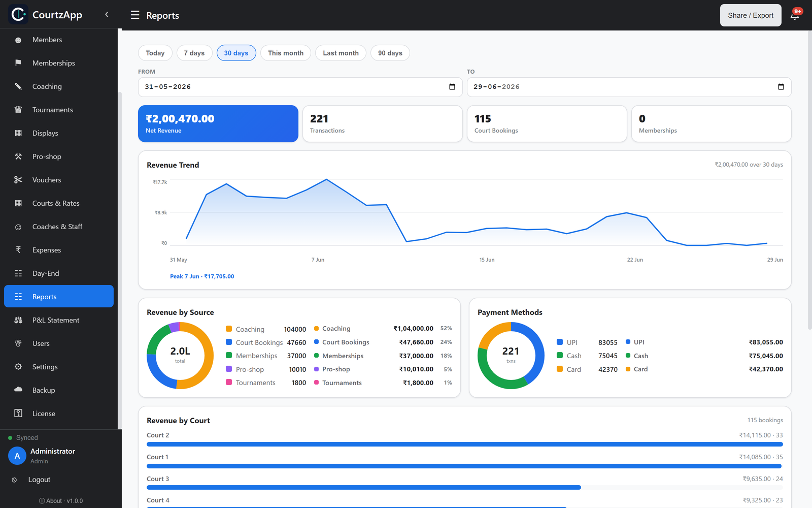Viewport: 812px width, 508px height.
Task: Navigate to P&L Statement
Action: click(x=59, y=320)
